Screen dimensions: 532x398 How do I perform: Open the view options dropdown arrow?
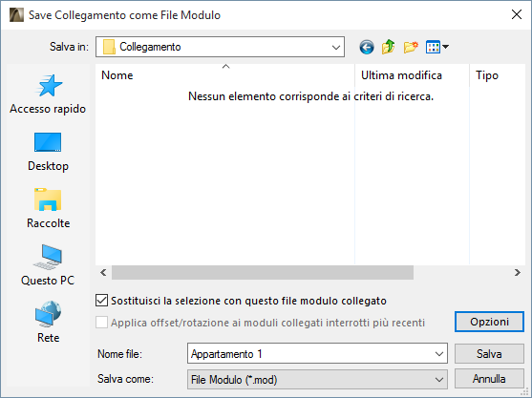pyautogui.click(x=446, y=47)
